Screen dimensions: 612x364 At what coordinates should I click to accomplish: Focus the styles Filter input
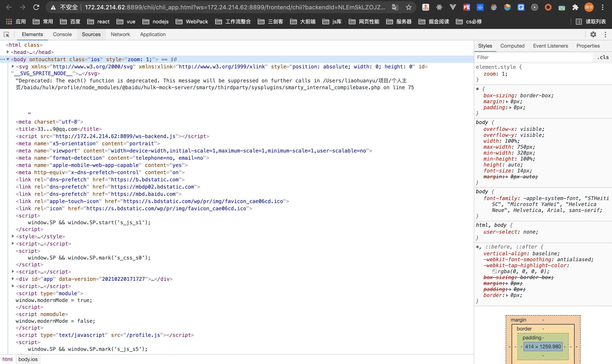click(533, 57)
